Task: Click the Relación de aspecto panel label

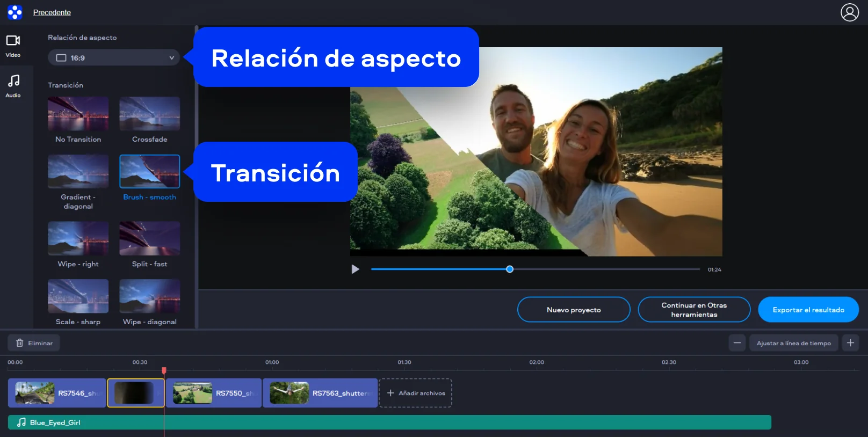Action: pyautogui.click(x=82, y=38)
